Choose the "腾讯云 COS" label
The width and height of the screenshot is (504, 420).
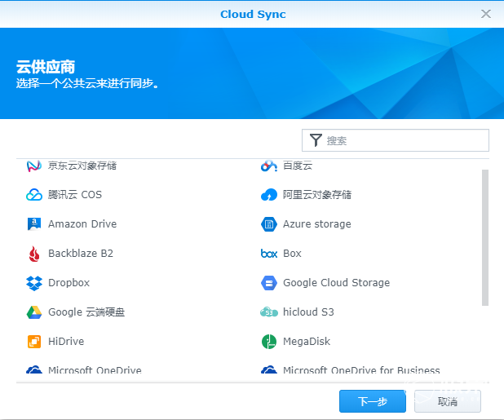pyautogui.click(x=75, y=195)
